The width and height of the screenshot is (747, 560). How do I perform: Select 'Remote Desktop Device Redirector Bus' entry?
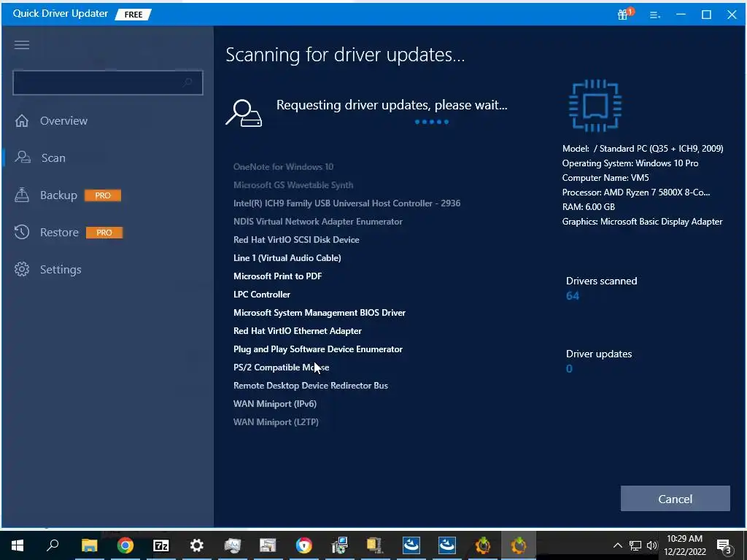[x=311, y=386]
